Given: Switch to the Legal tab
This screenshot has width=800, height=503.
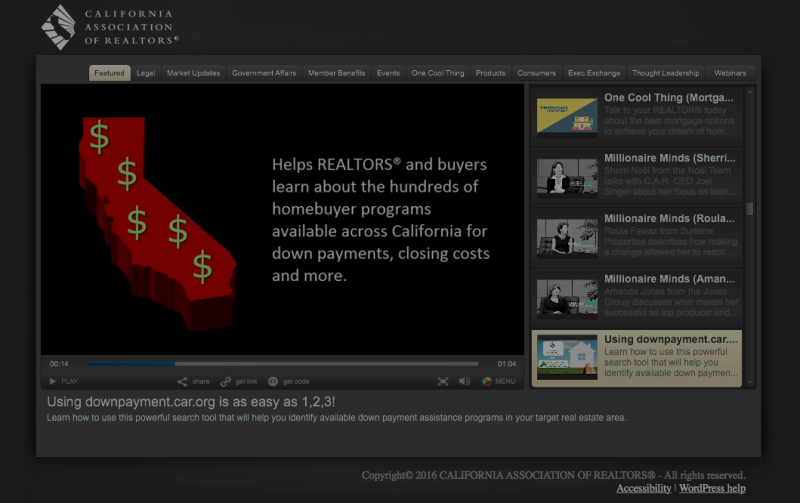Looking at the screenshot, I should [145, 73].
